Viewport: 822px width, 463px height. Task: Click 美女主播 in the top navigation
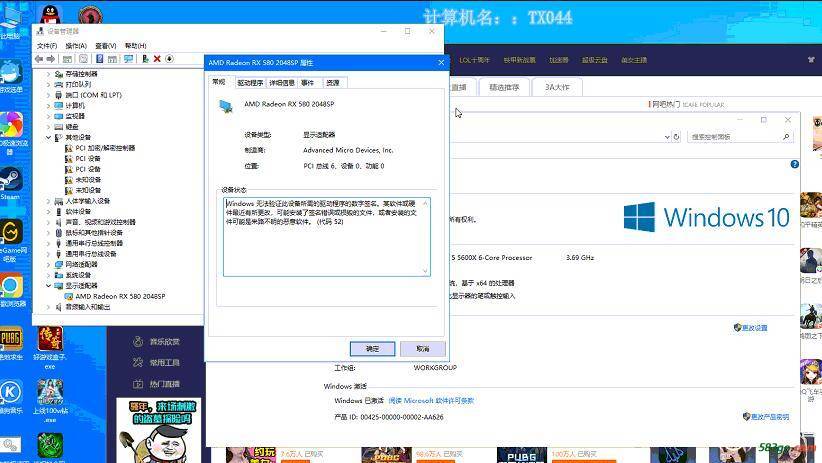point(634,60)
